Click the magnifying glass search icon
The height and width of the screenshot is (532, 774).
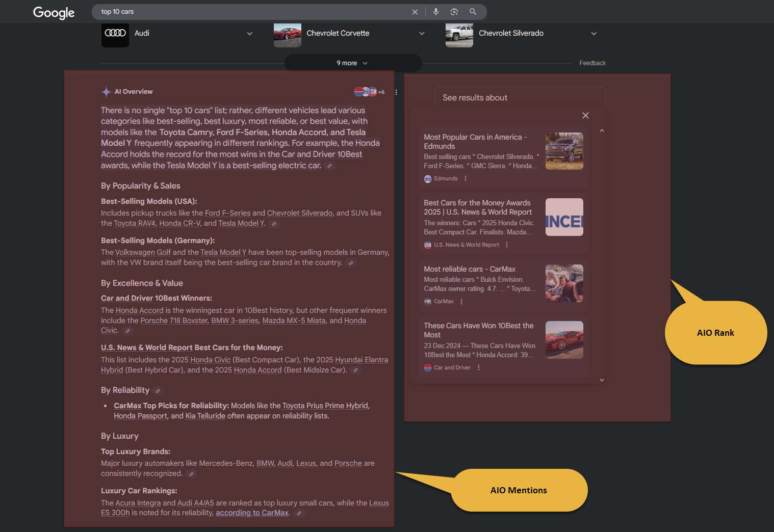473,12
